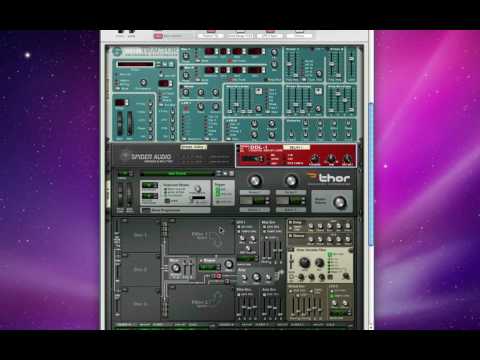Image resolution: width=480 pixels, height=360 pixels.
Task: Click the Thor Portamento knob
Action: [x=198, y=189]
